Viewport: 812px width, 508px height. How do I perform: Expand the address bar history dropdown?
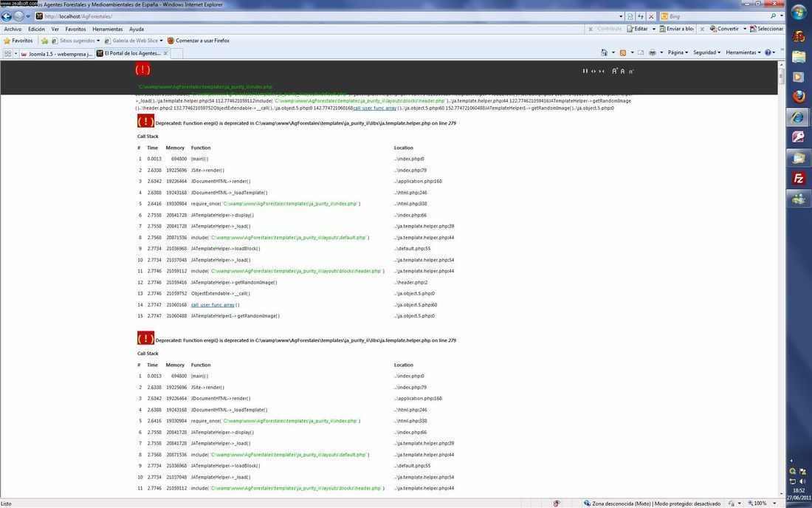pyautogui.click(x=621, y=16)
